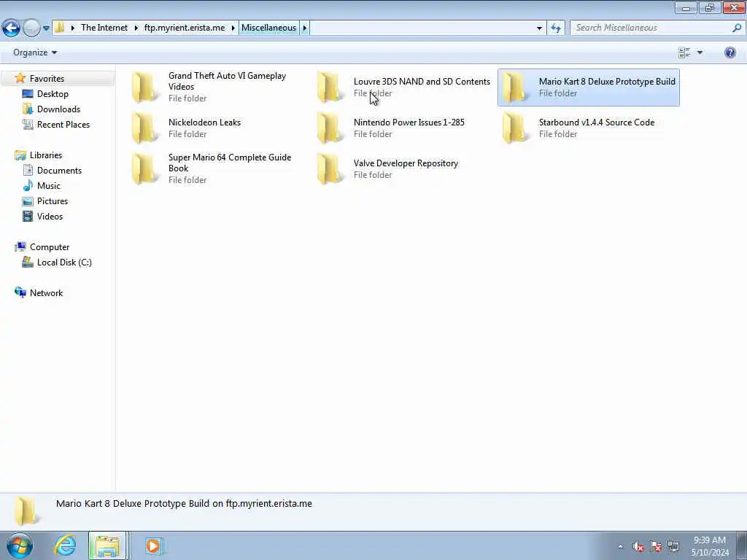Image resolution: width=747 pixels, height=560 pixels.
Task: Open Local Disk (C:)
Action: coord(64,262)
